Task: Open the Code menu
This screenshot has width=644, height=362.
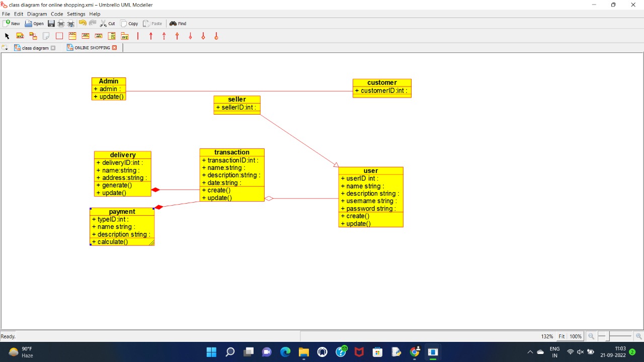Action: [57, 14]
